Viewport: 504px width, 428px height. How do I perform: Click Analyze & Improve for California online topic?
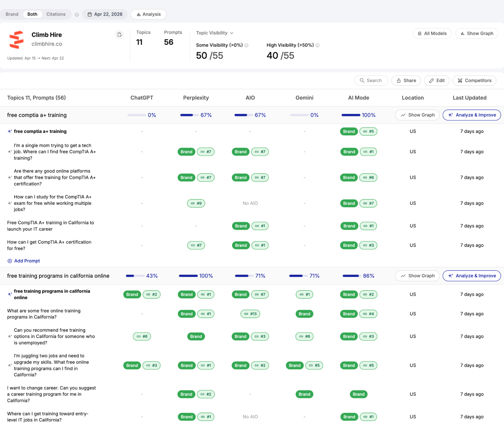[x=472, y=276]
